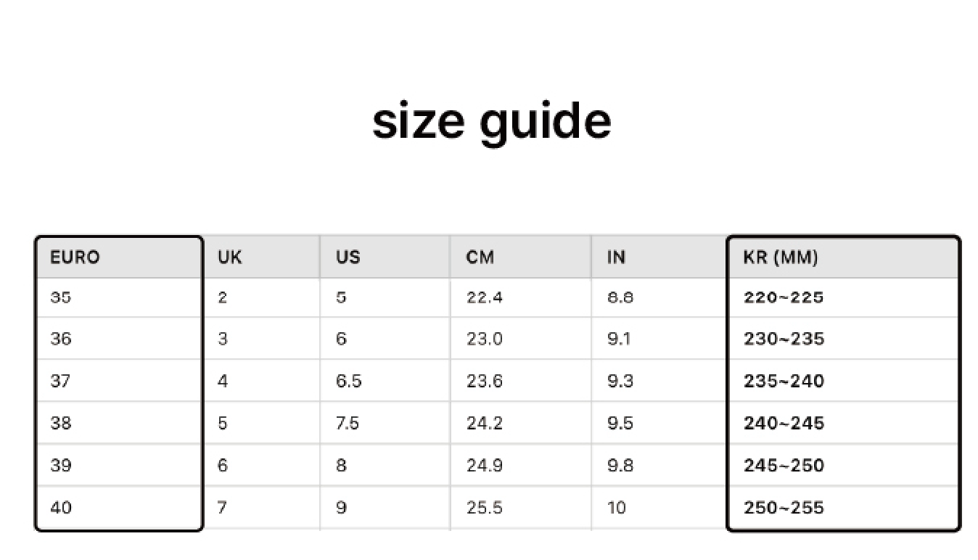978x560 pixels.
Task: Select the CM column header
Action: click(480, 258)
